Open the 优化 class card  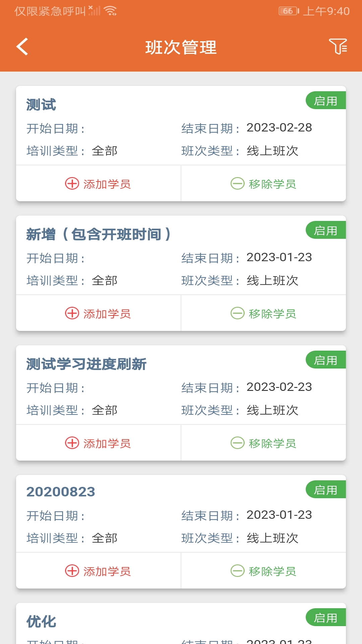pos(41,622)
